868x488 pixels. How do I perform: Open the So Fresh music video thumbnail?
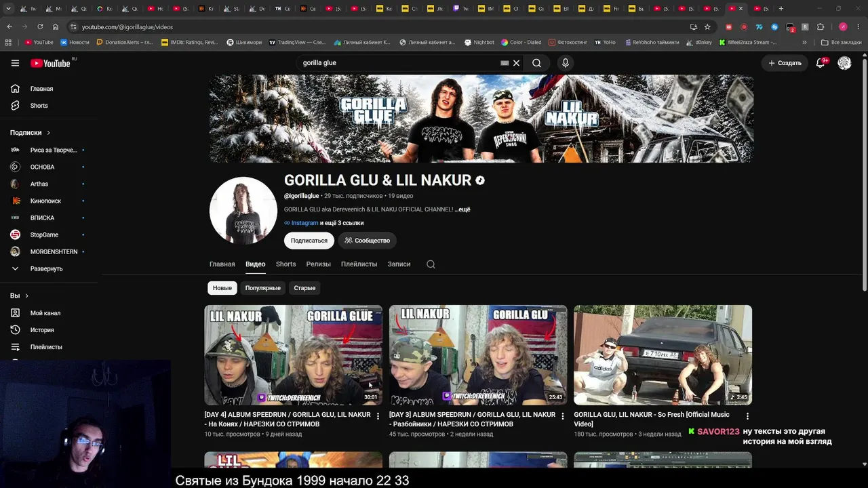coord(663,355)
